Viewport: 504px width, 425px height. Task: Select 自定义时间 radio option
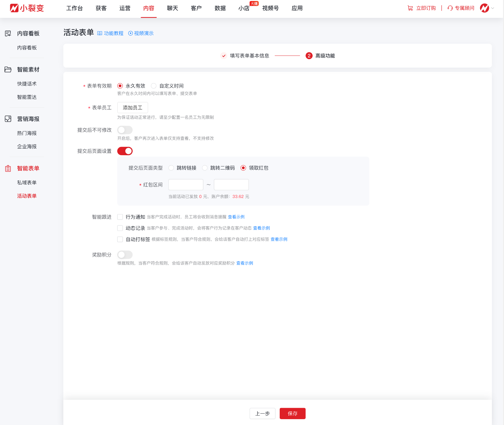(x=154, y=86)
